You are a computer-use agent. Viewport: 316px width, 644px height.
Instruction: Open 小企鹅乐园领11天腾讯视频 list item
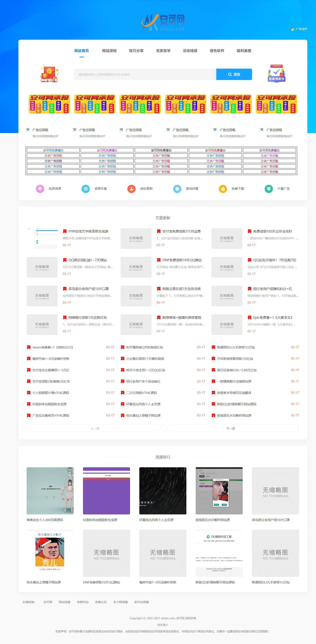(x=145, y=359)
